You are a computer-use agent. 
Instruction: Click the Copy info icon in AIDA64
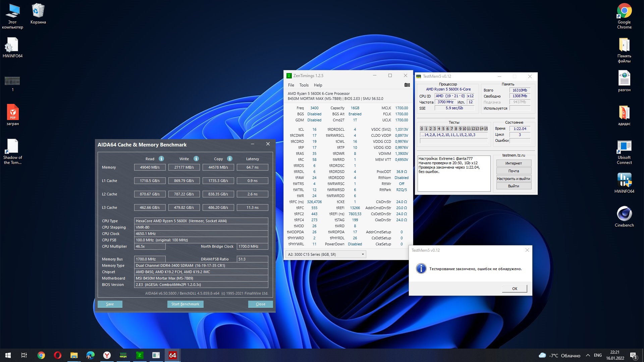point(230,159)
